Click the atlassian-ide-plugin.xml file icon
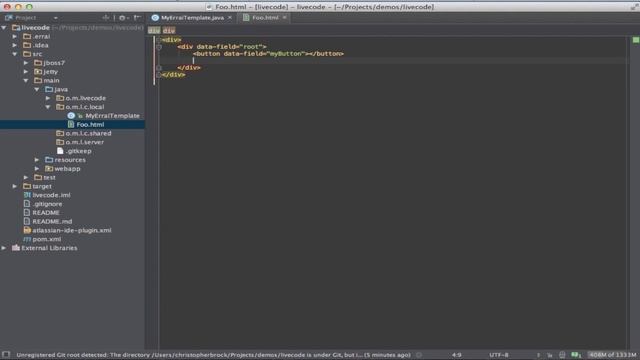Screen dimensions: 640x360 [x=27, y=230]
